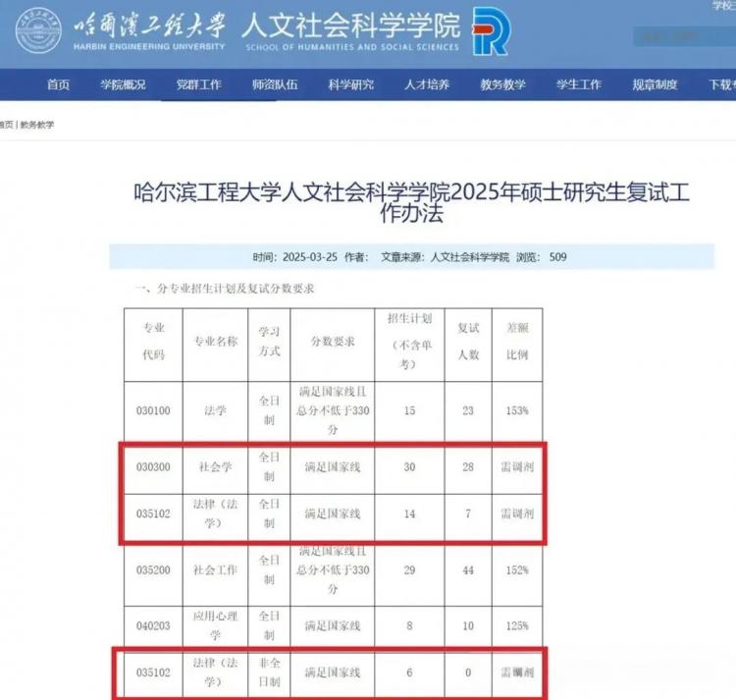Image resolution: width=736 pixels, height=700 pixels.
Task: Click the Harbin Engineering University round seal logo
Action: (x=38, y=30)
